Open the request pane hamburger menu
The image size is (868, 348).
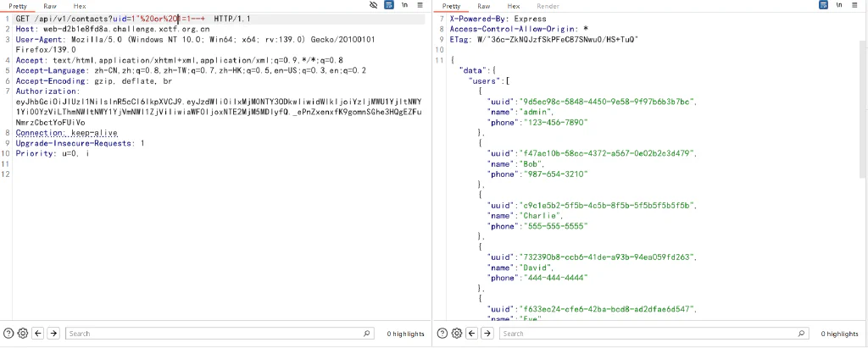click(x=420, y=5)
